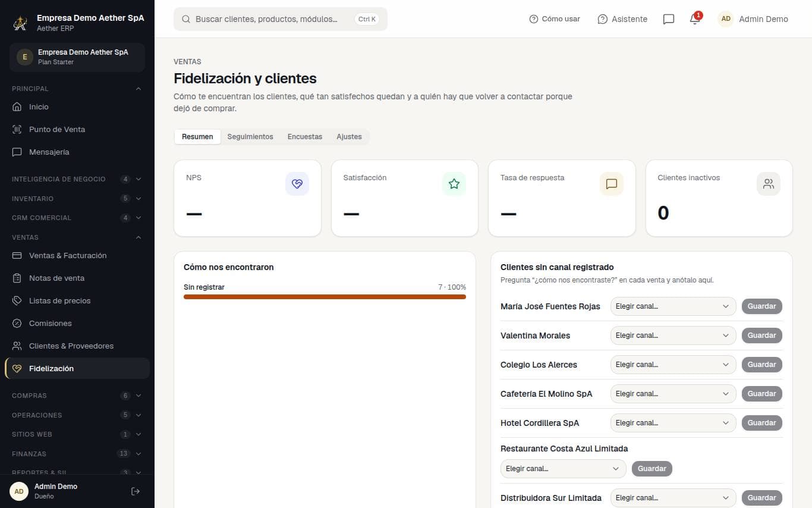Click the Clientes inactivos count card
The width and height of the screenshot is (812, 508).
[719, 198]
